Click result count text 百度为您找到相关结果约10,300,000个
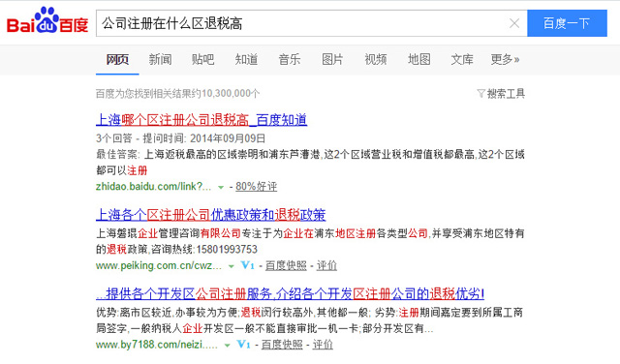The width and height of the screenshot is (620, 364). pyautogui.click(x=178, y=94)
